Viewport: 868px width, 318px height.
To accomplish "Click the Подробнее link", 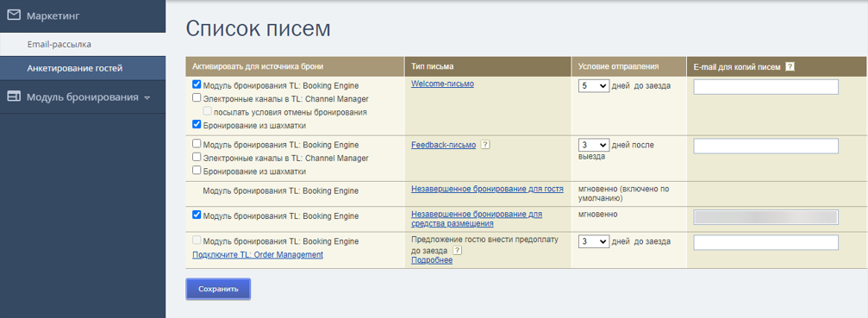I will tap(432, 260).
